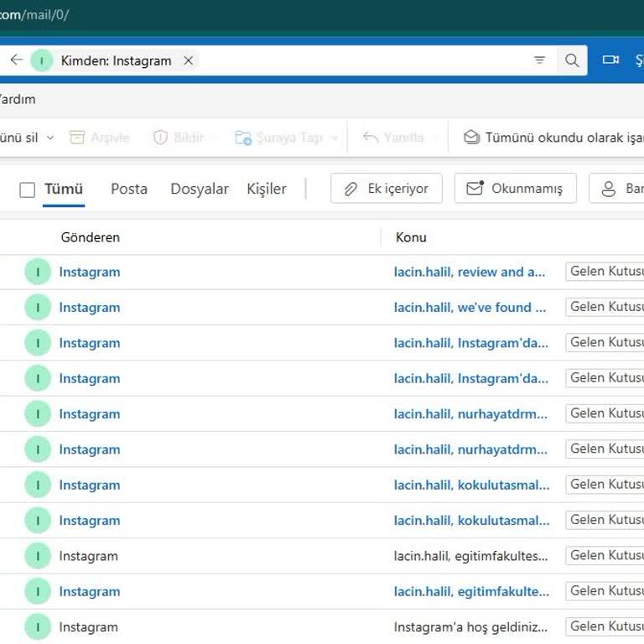Open the search filters icon

point(539,60)
